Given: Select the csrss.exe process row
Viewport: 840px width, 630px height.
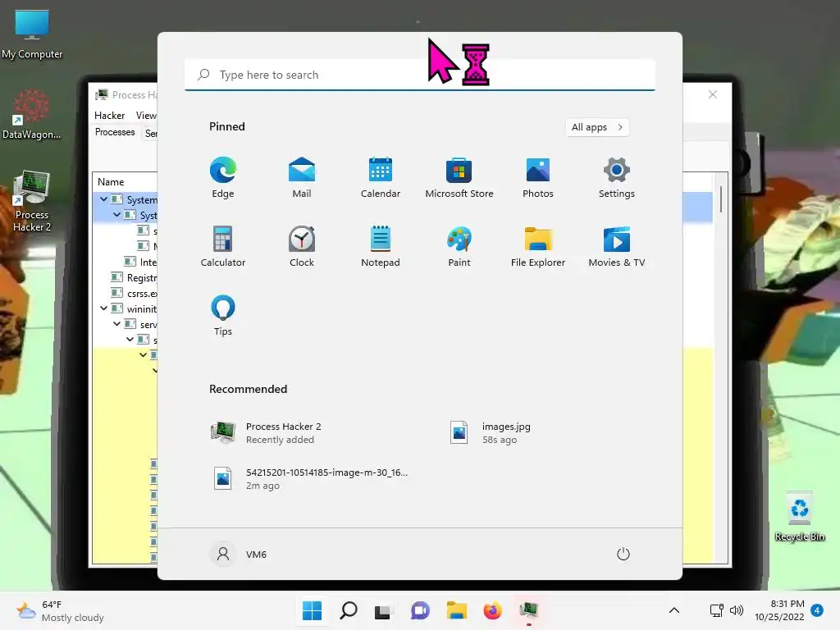Looking at the screenshot, I should pos(134,293).
